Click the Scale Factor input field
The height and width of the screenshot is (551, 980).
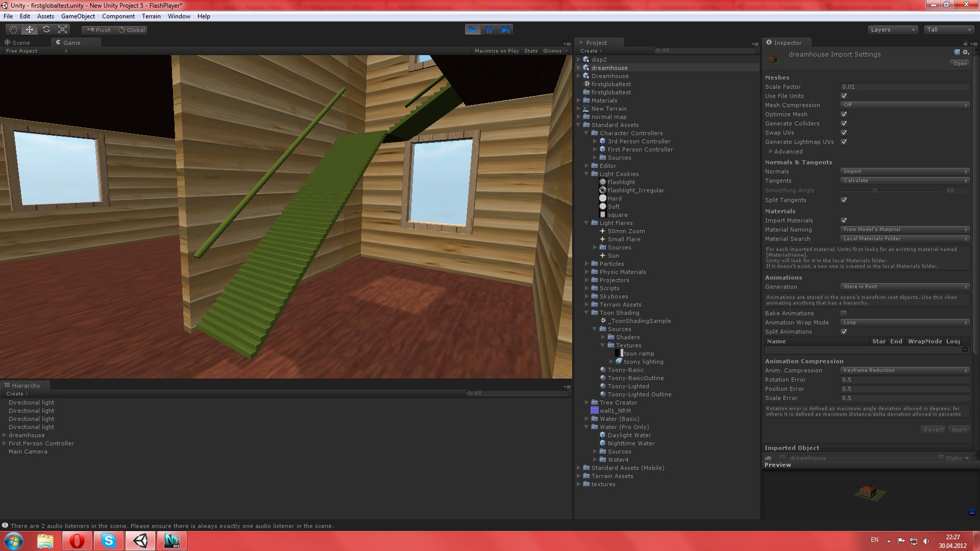904,87
